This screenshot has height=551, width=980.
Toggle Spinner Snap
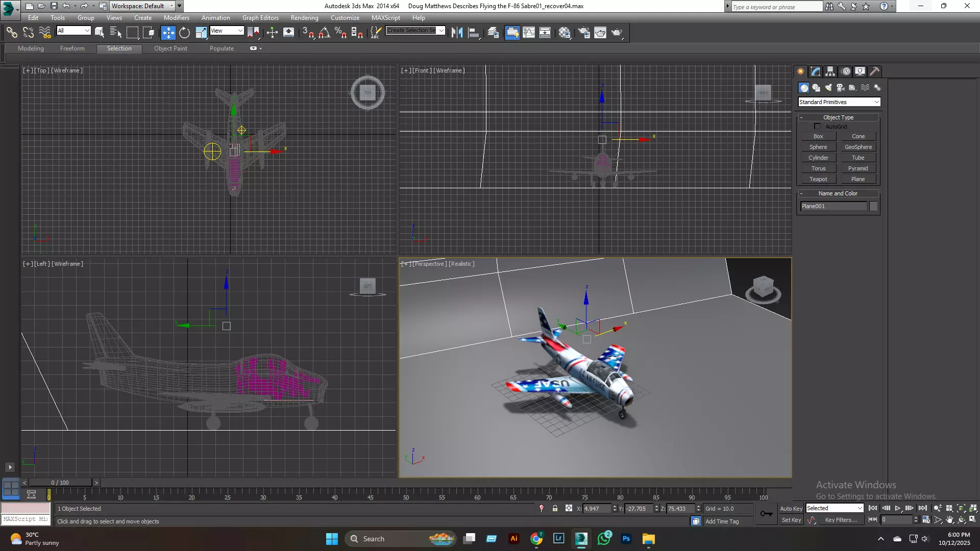click(x=357, y=33)
